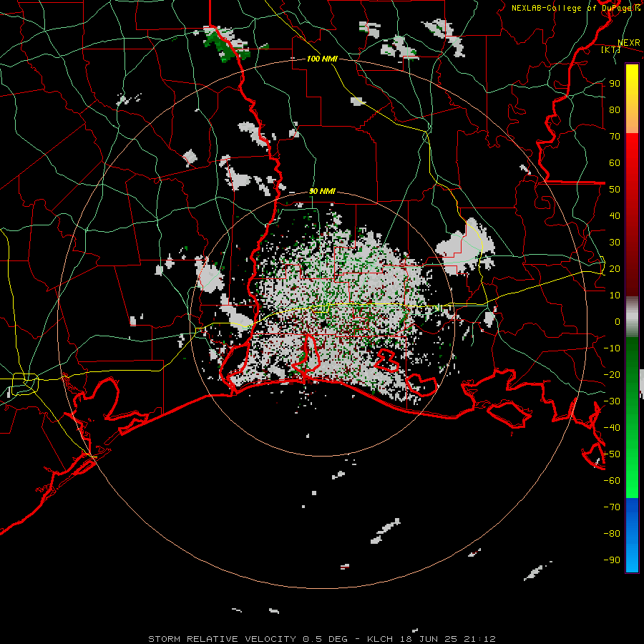Select the -30 value on velocity scale

[612, 401]
